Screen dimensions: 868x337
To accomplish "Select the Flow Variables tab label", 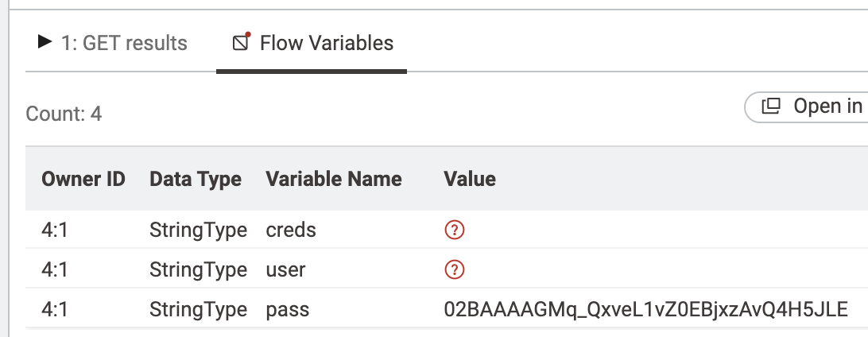I will pyautogui.click(x=327, y=43).
